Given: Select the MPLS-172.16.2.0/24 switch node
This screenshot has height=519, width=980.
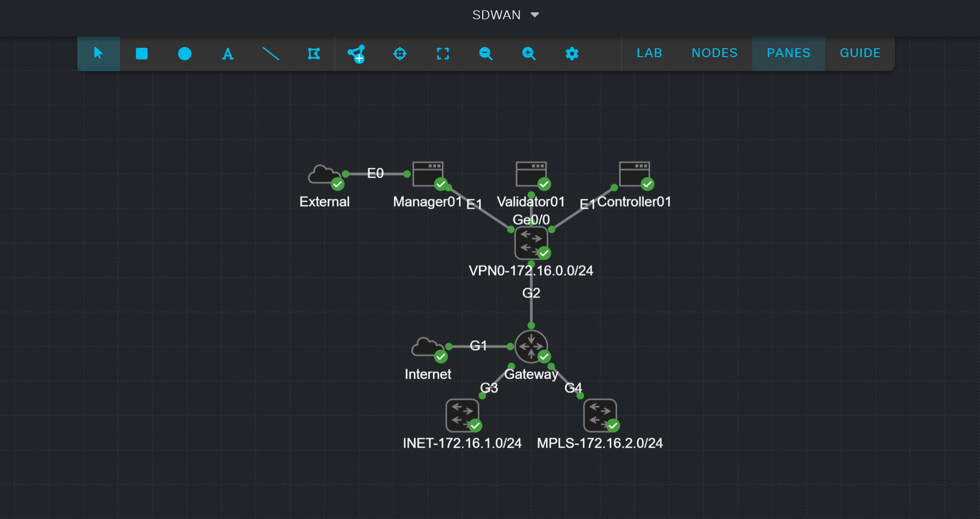Looking at the screenshot, I should click(600, 415).
